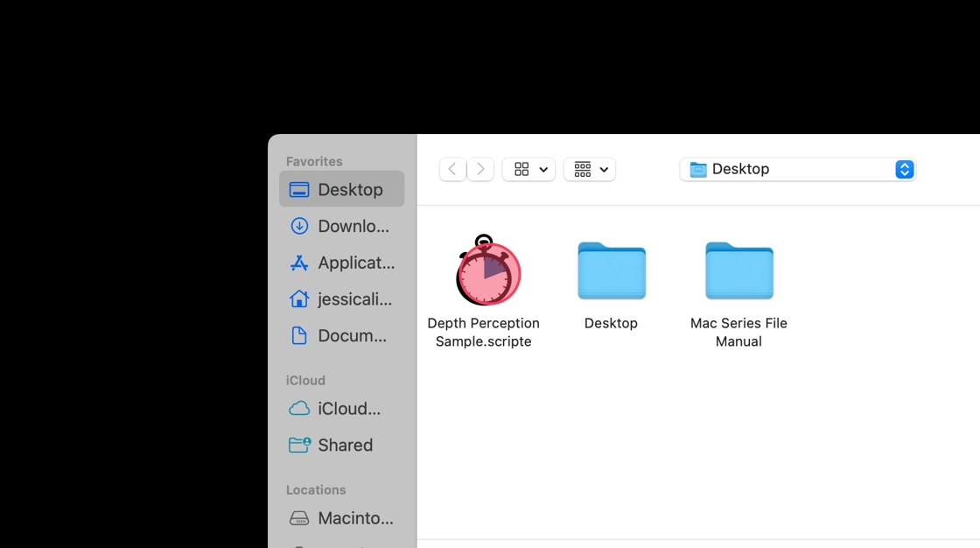Click the Desktop sidebar display icon
Screen dimensions: 980x548
[x=299, y=190]
